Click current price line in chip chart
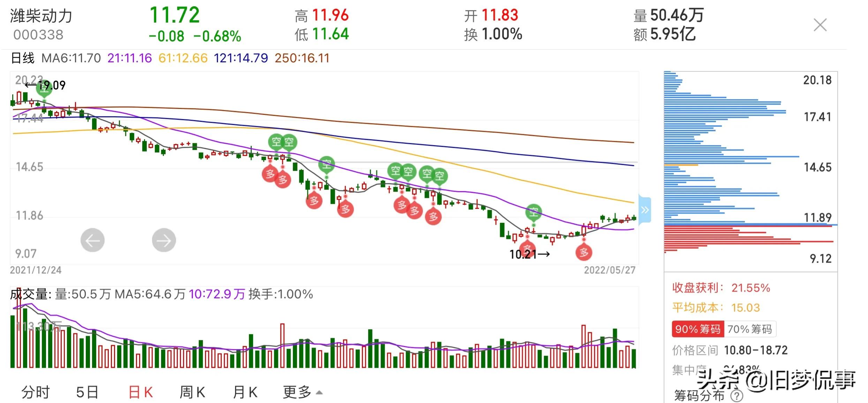Screen dimensions: 868x403 coord(750,225)
